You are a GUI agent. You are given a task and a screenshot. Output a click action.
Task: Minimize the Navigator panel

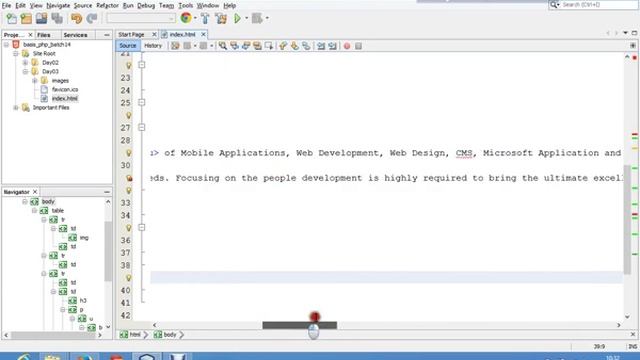click(107, 192)
